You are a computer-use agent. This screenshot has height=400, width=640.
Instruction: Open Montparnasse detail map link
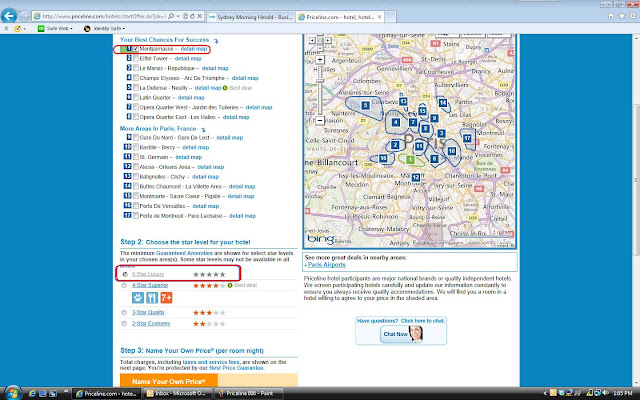(x=194, y=49)
